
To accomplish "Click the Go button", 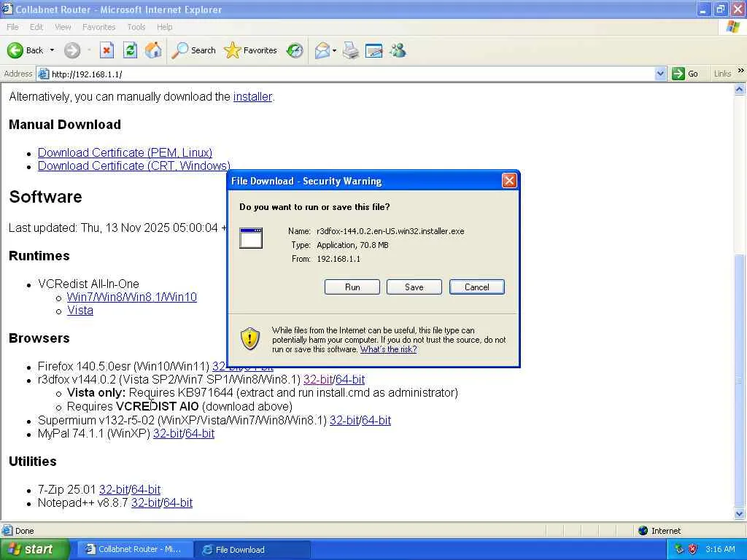I will point(685,74).
